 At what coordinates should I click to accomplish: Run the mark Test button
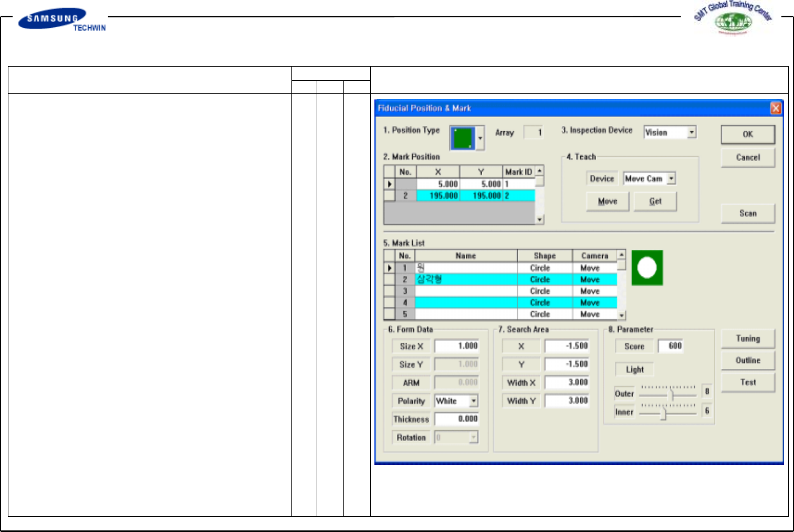(748, 382)
